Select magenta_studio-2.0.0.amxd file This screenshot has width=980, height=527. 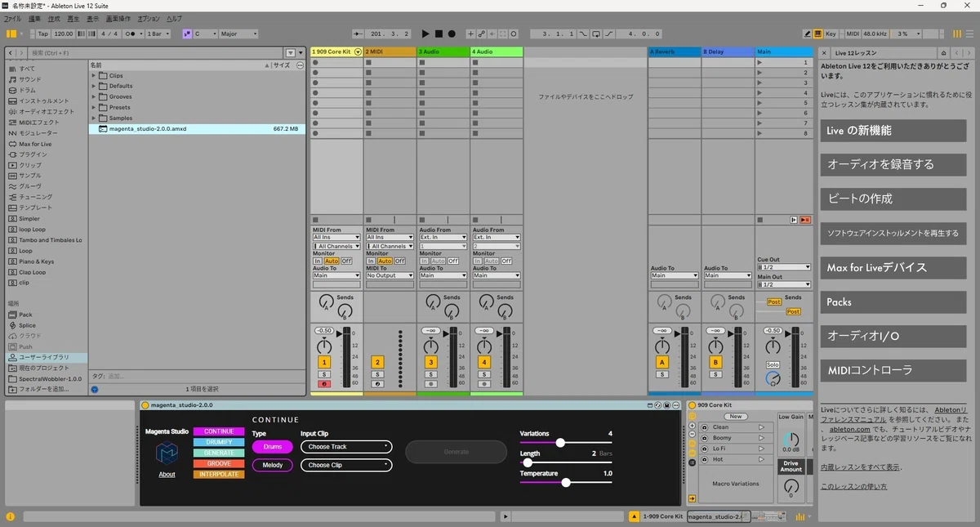coord(197,128)
